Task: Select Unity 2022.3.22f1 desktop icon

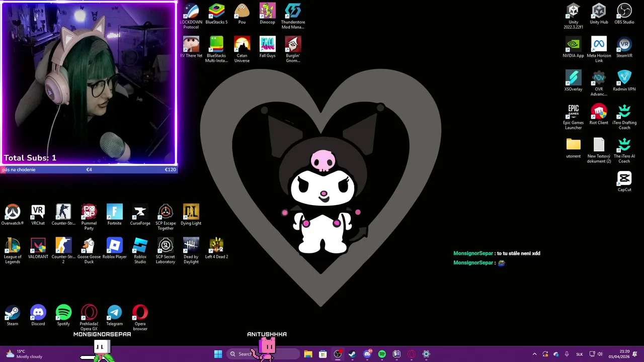Action: coord(573,16)
